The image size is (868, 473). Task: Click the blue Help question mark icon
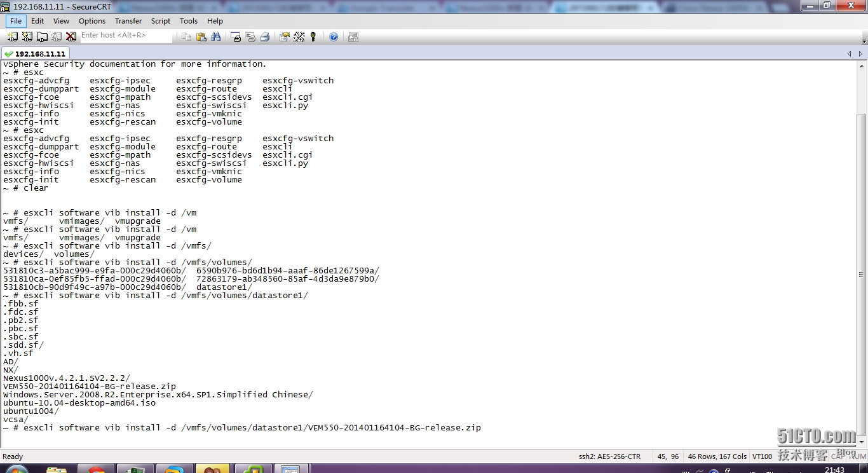pyautogui.click(x=334, y=37)
